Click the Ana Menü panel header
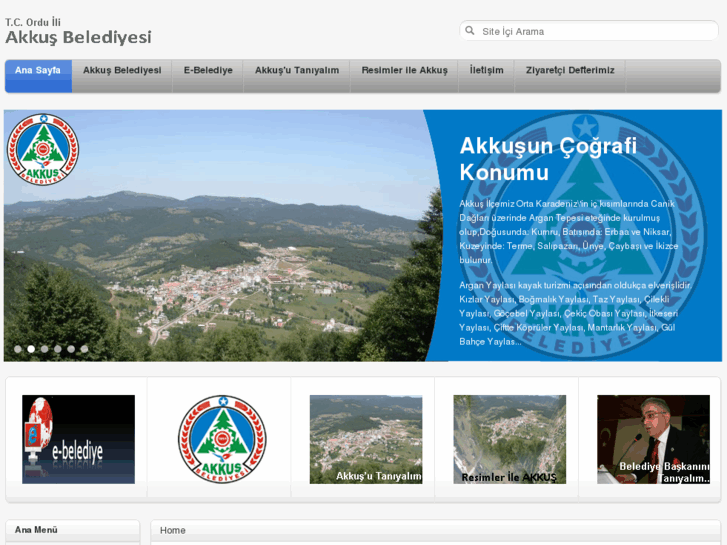This screenshot has width=727, height=545. point(72,530)
